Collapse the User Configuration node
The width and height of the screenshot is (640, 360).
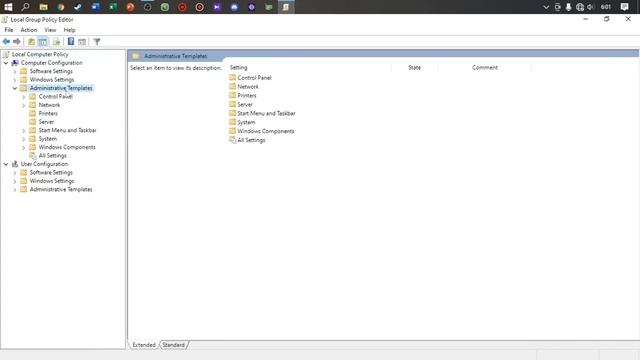pyautogui.click(x=6, y=164)
